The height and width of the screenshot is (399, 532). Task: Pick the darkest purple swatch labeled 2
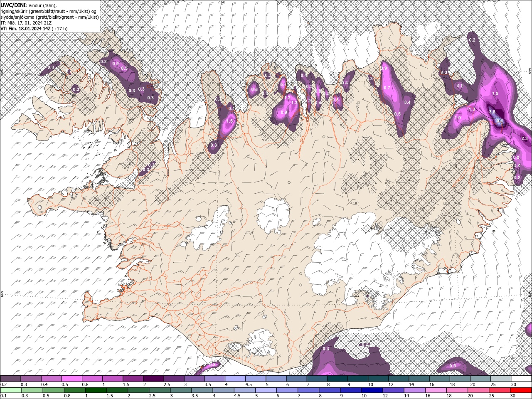click(x=153, y=379)
